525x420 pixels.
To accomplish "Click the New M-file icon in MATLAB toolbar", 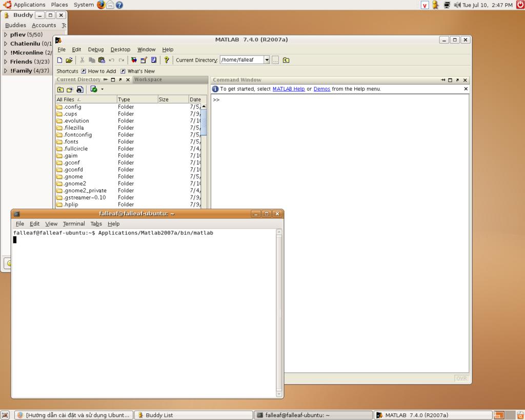I will pos(59,60).
